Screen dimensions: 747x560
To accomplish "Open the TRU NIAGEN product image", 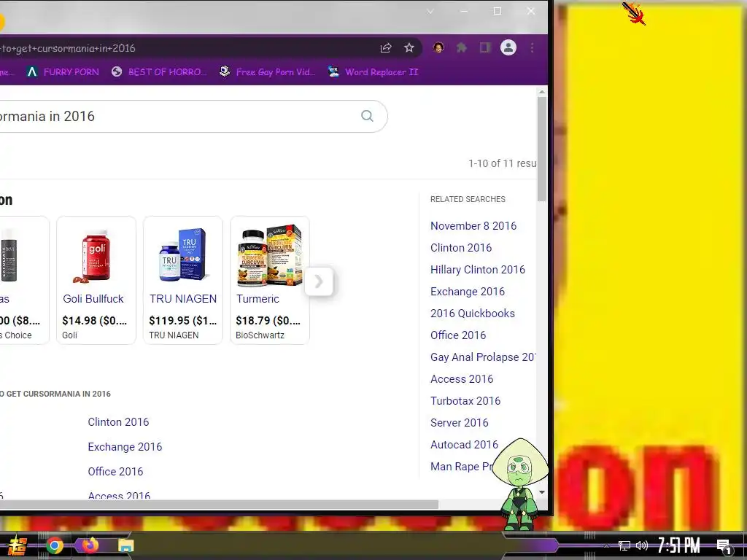I will tap(183, 255).
